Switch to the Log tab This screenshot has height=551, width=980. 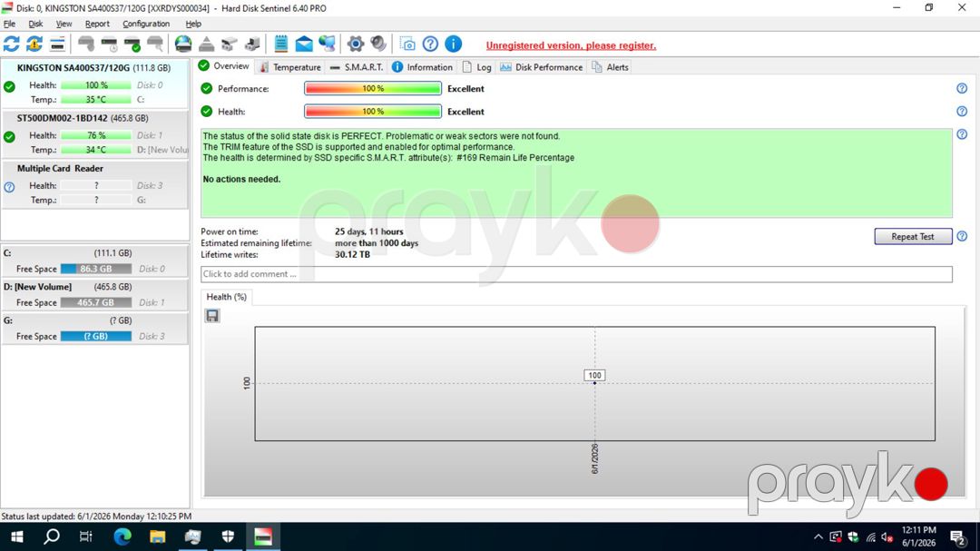[477, 67]
